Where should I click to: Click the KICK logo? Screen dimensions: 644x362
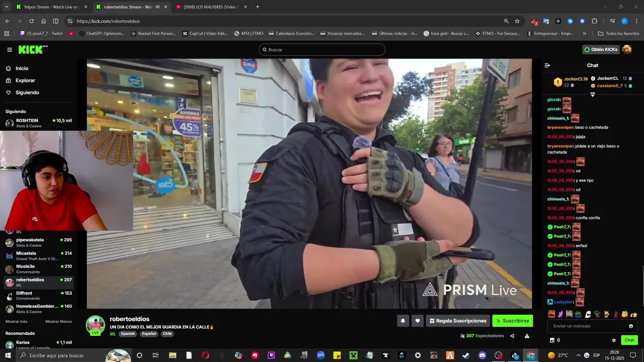[33, 50]
